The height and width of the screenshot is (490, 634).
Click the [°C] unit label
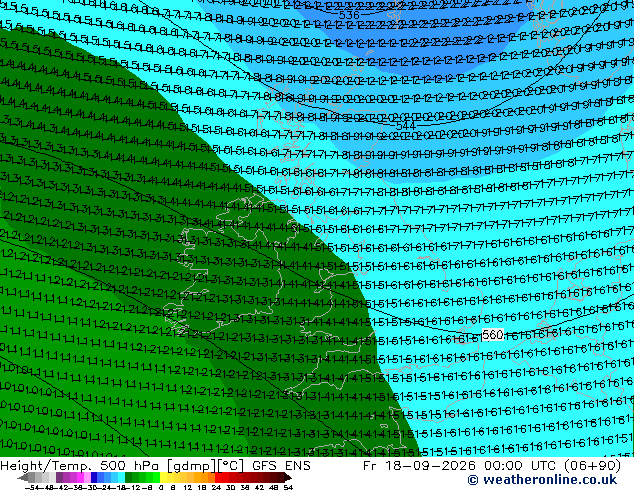click(230, 466)
